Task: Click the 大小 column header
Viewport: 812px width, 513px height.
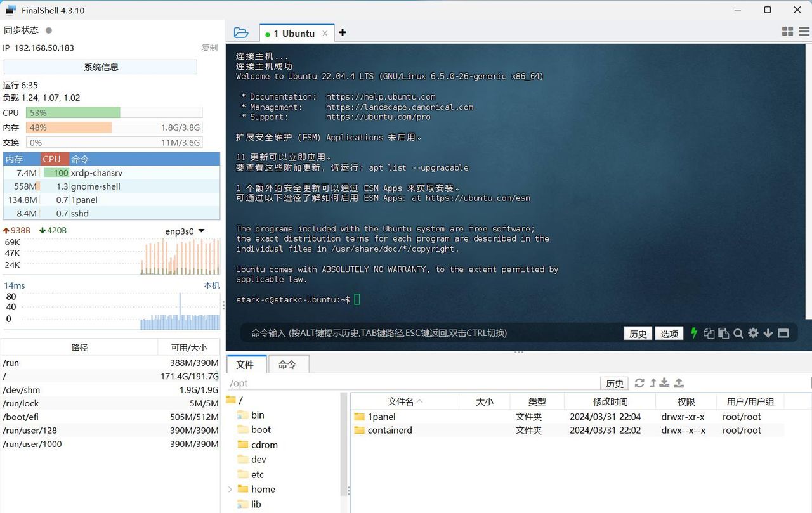Action: click(485, 401)
